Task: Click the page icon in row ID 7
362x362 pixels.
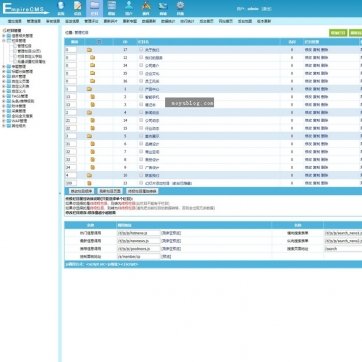Action: [93, 152]
